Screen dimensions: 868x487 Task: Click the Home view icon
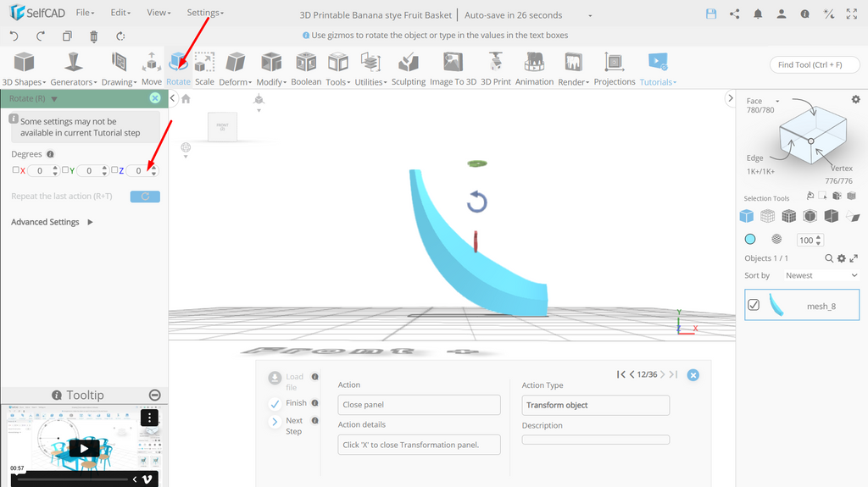click(186, 98)
